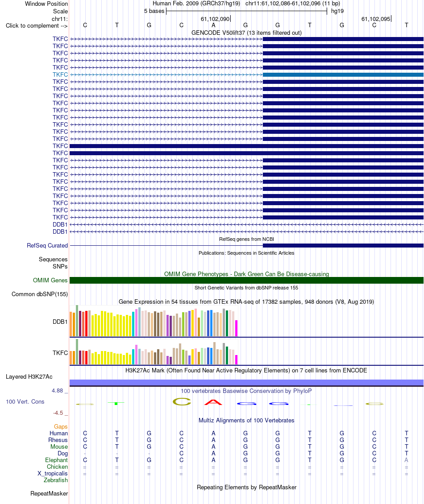Viewport: 424px width, 504px height.
Task: Click the red A in the PhyloP logo
Action: click(x=213, y=402)
